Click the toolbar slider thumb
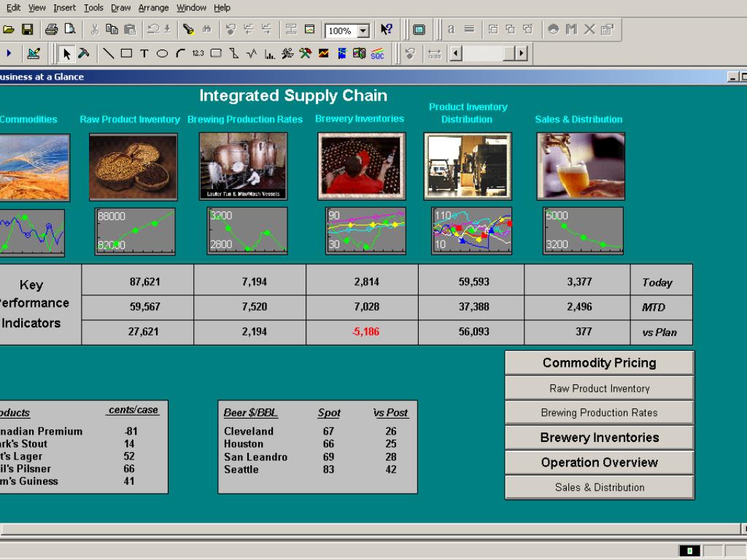This screenshot has width=747, height=560. click(x=508, y=53)
